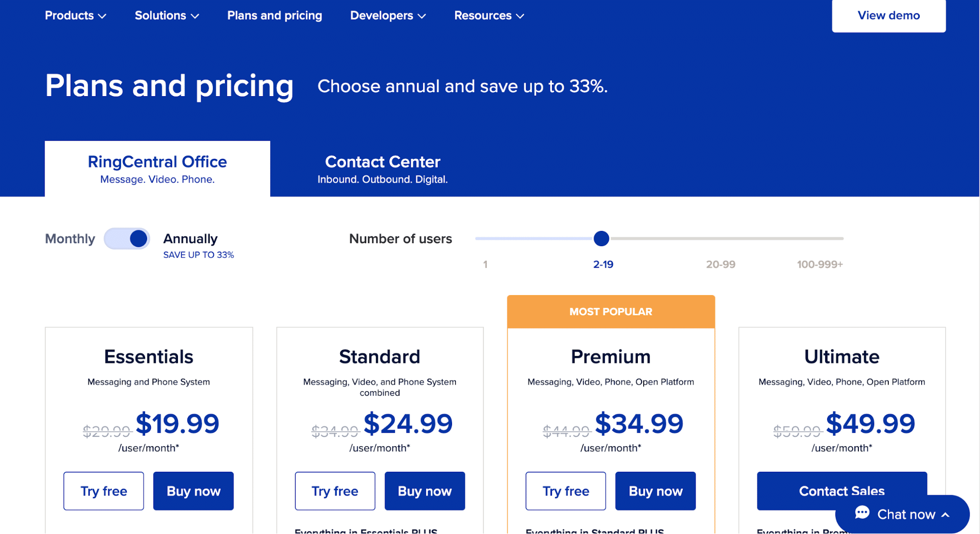Click Try free for Essentials plan
Image resolution: width=980 pixels, height=534 pixels.
(103, 491)
